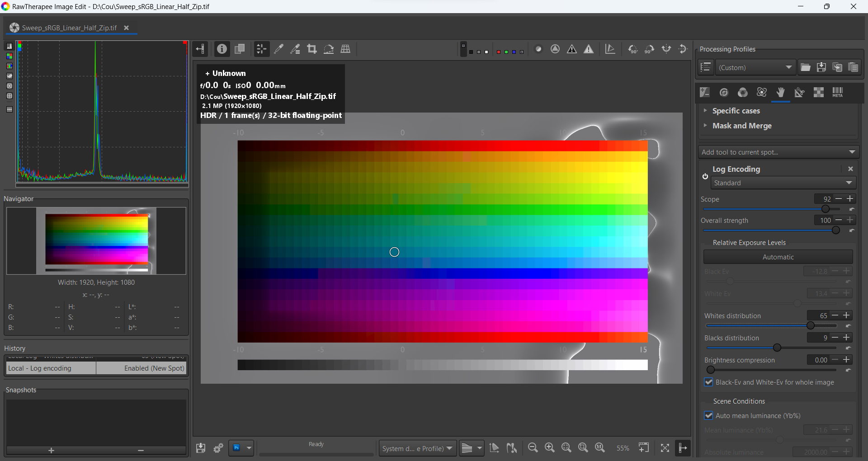This screenshot has height=461, width=868.
Task: Click the Whites distribution slider handle
Action: (x=811, y=325)
